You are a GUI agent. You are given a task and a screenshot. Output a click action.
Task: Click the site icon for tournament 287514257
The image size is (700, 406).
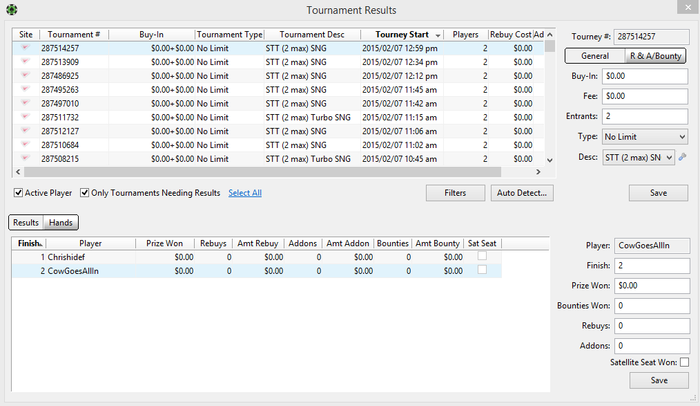25,47
